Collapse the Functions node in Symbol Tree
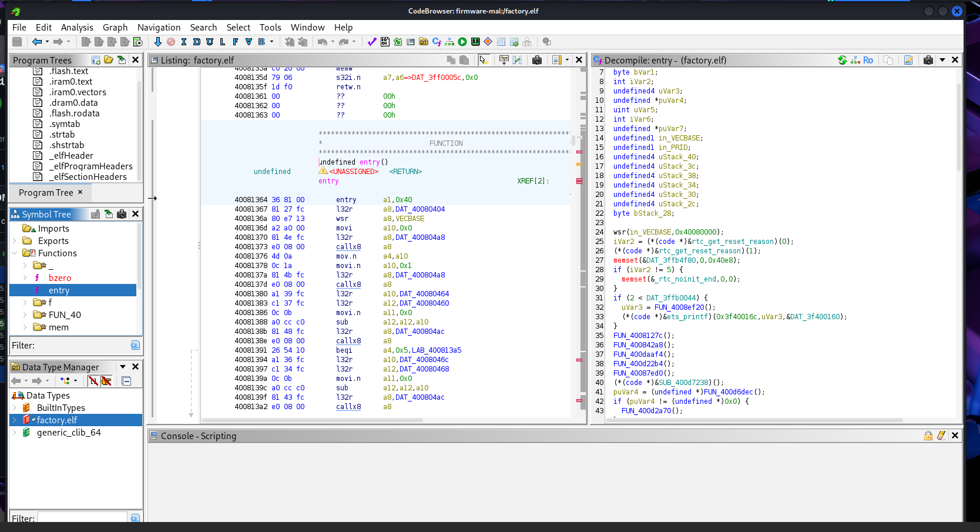 tap(15, 253)
